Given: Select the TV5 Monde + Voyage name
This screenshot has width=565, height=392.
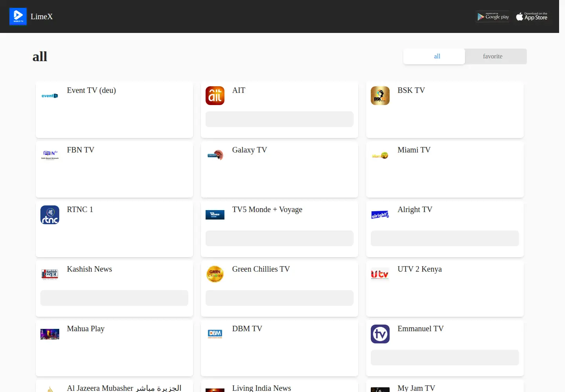Looking at the screenshot, I should click(x=267, y=209).
